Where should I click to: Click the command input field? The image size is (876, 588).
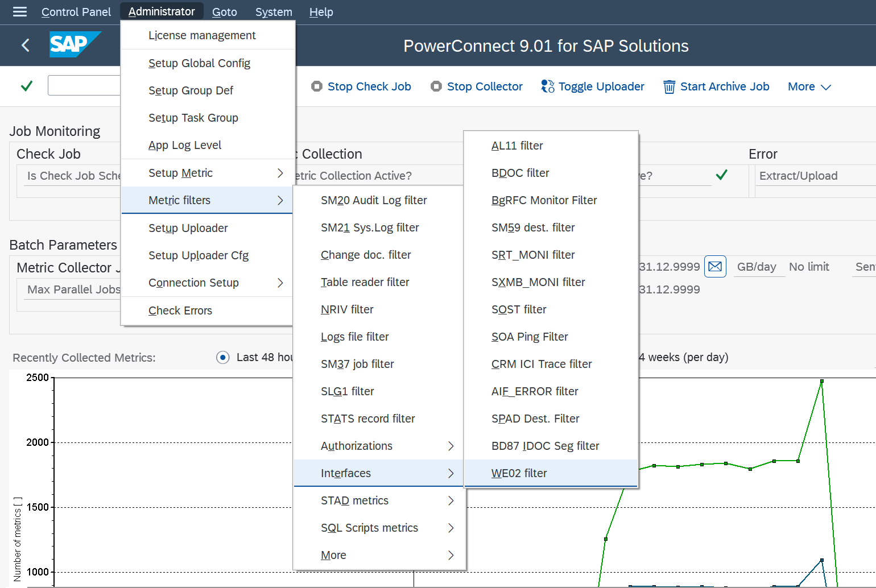[84, 85]
